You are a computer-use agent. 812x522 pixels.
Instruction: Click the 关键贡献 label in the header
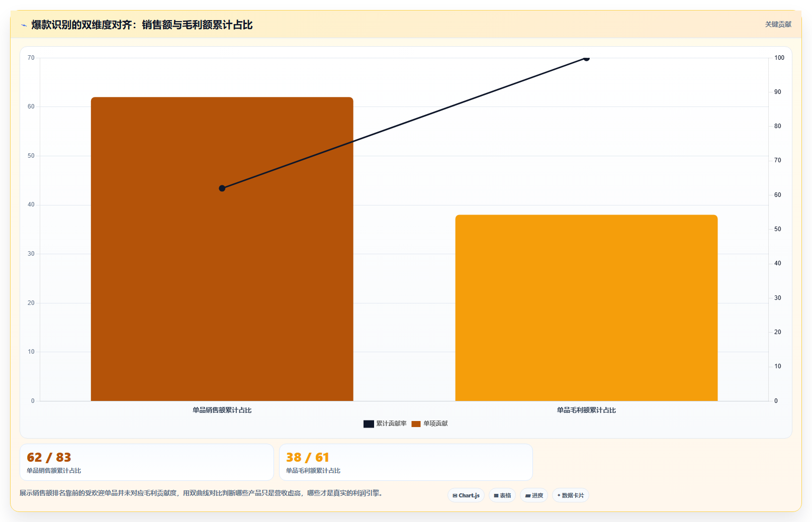point(778,24)
